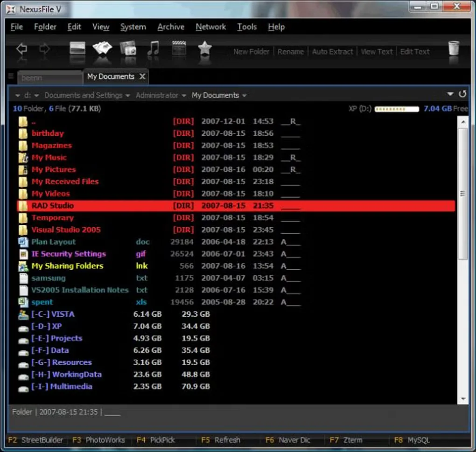Open the Help menu
This screenshot has width=476, height=452.
(276, 27)
